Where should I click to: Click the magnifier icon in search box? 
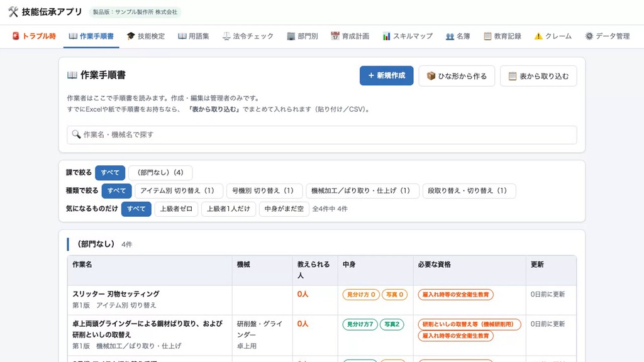tap(76, 134)
